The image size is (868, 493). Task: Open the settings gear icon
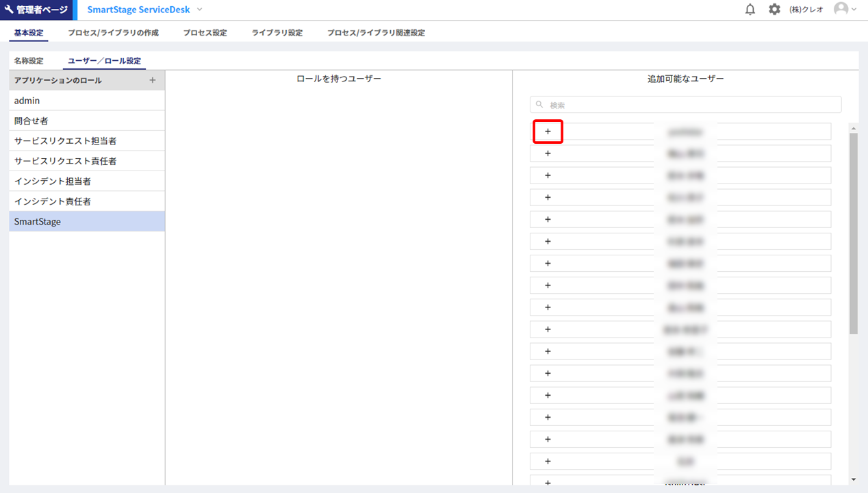(x=774, y=10)
